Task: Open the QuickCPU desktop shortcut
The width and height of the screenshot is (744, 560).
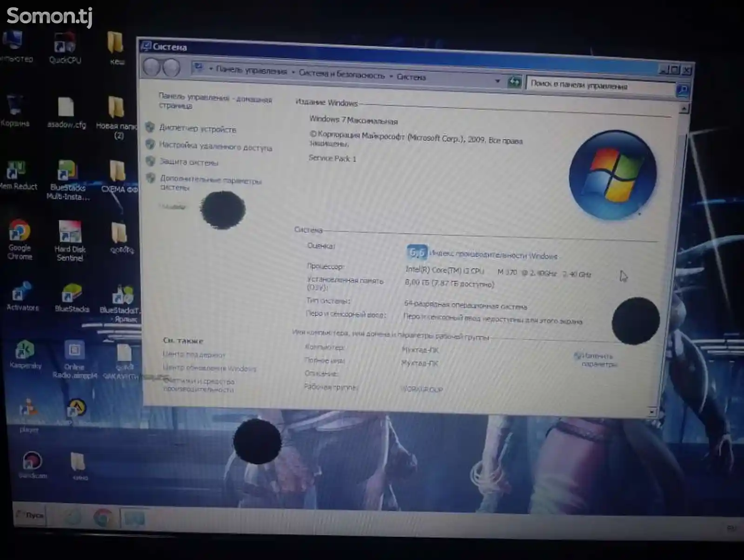Action: coord(65,48)
